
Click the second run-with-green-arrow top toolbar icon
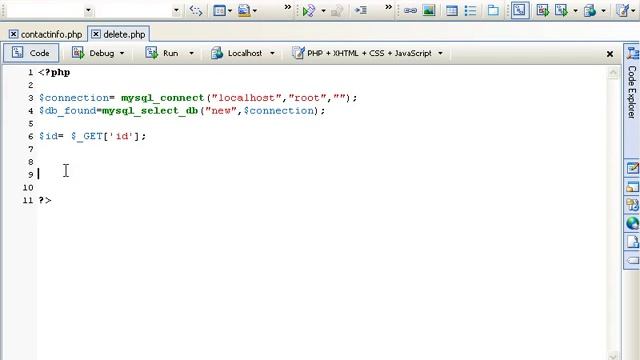[x=562, y=11]
